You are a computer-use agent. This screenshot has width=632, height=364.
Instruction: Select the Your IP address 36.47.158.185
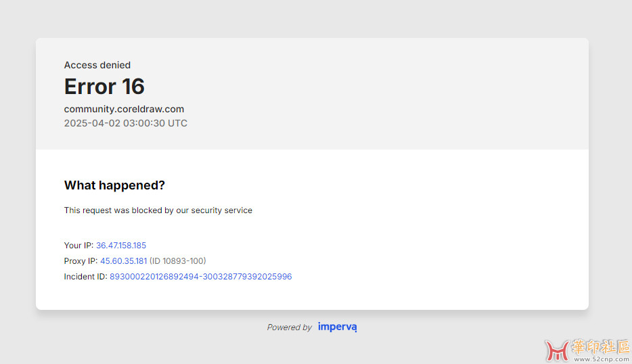click(121, 246)
